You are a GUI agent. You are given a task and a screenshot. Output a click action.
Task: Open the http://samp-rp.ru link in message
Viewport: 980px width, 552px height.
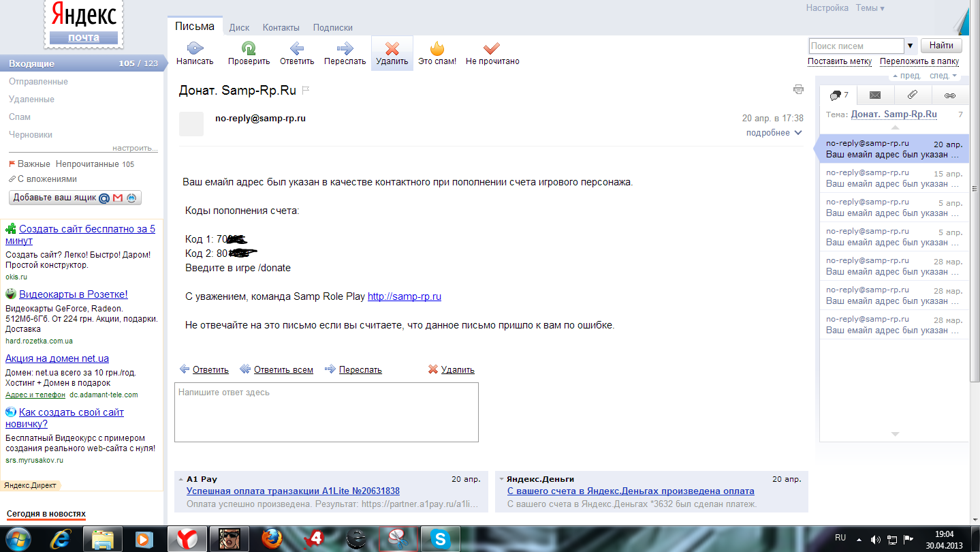coord(405,297)
